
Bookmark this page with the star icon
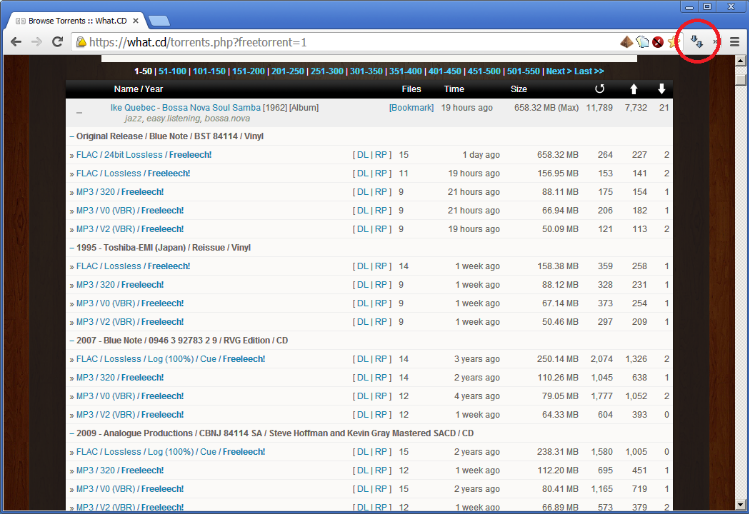(x=674, y=42)
